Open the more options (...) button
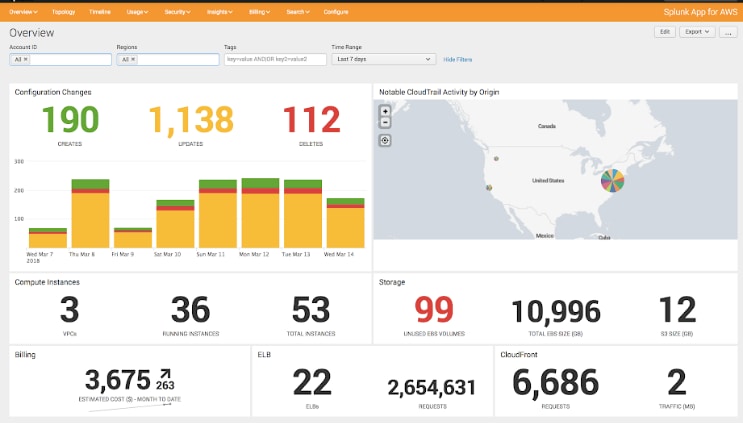This screenshot has width=743, height=423. (x=728, y=32)
